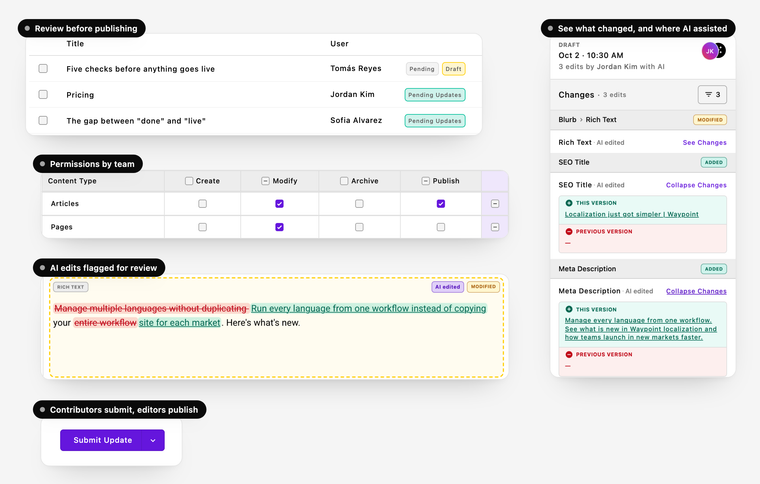Click the Draft badge for Tomás Reyes
Screen dimensions: 760x484
[454, 69]
